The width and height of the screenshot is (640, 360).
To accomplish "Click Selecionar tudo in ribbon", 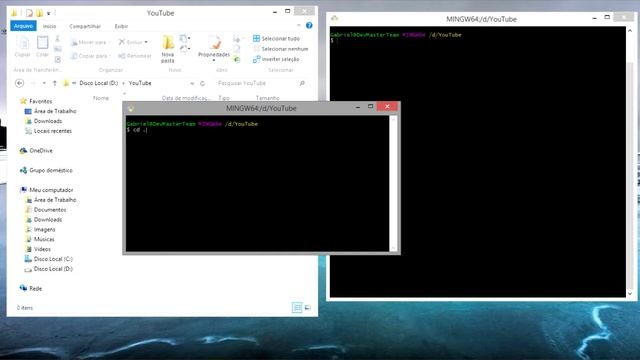I will [276, 38].
